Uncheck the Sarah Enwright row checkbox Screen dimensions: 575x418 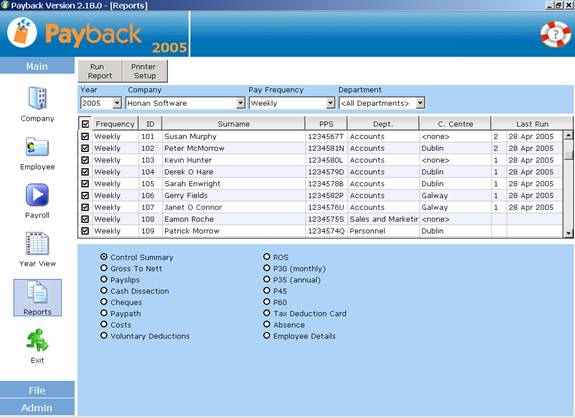click(x=85, y=183)
